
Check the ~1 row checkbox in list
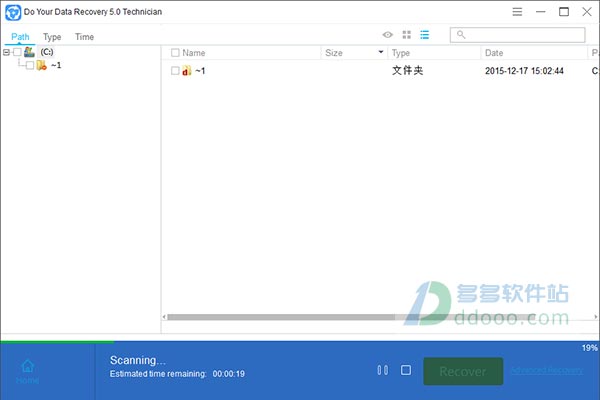[175, 71]
